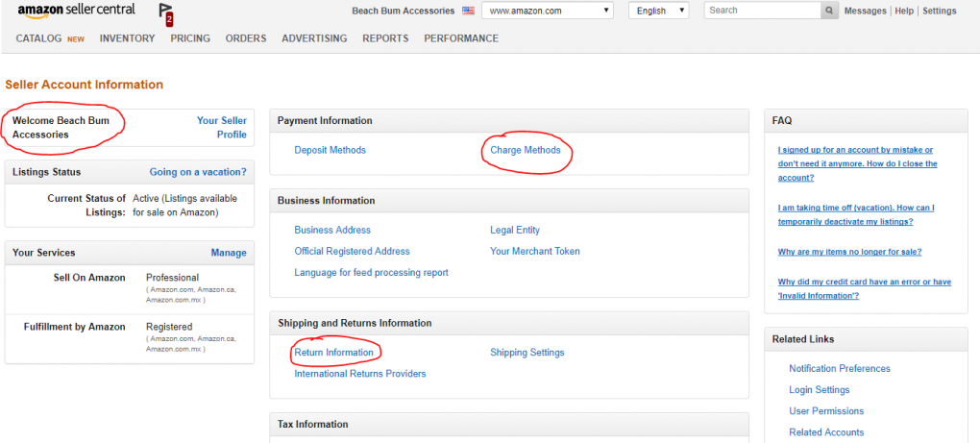Open International Returns Providers link
This screenshot has height=443, width=980.
click(360, 374)
